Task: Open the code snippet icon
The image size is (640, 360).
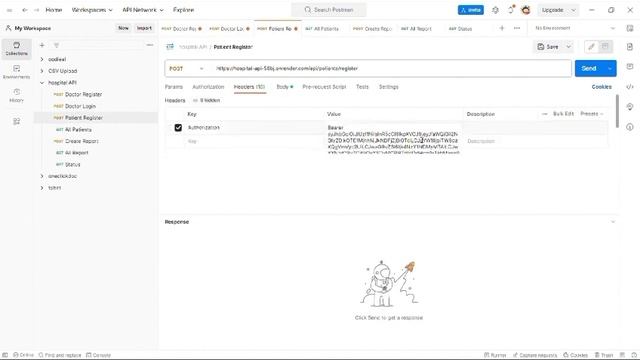Action: 630,87
